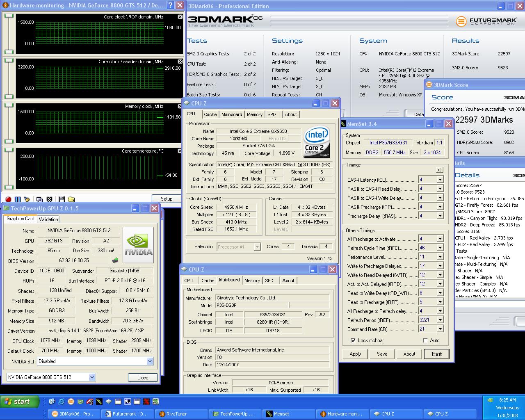
Task: Open the Cache tab in upper CPU-Z window
Action: (210, 114)
